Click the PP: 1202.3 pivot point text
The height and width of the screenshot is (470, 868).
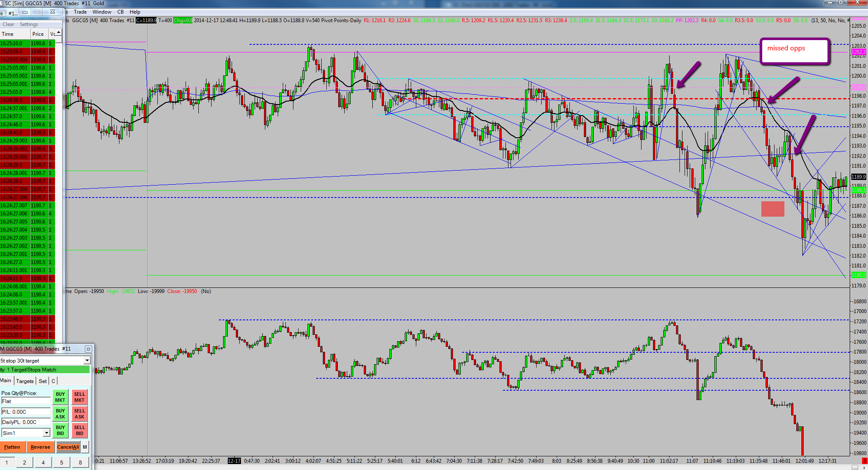(x=687, y=20)
